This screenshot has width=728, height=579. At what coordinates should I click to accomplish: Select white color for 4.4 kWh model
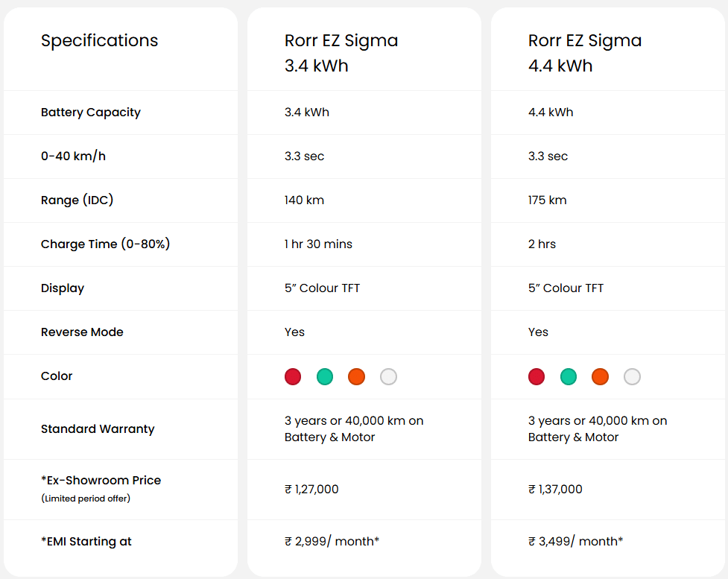point(632,376)
